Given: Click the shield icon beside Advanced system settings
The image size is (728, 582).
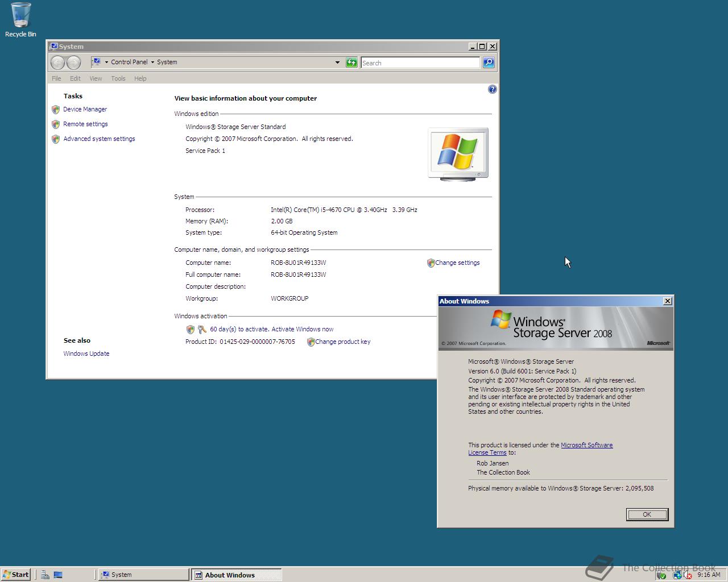Looking at the screenshot, I should (56, 139).
